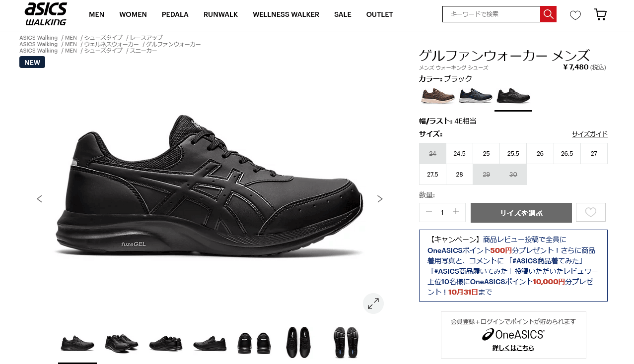This screenshot has width=634, height=364.
Task: Choose size 26
Action: 540,154
